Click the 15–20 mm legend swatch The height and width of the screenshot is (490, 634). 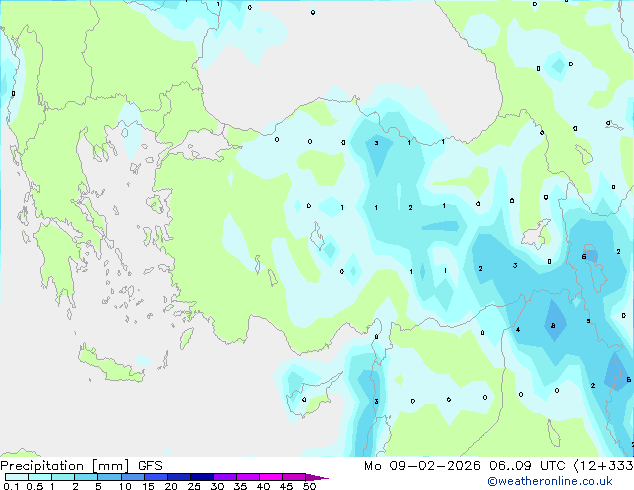pyautogui.click(x=156, y=477)
